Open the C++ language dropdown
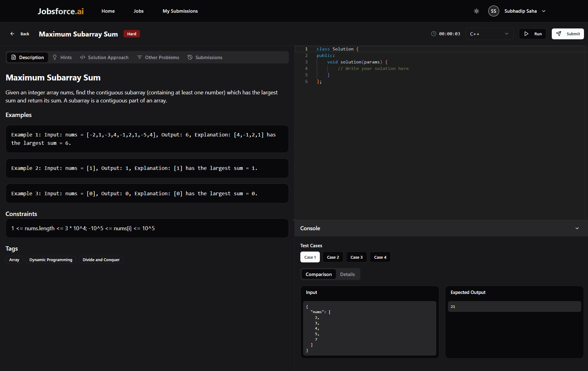Screen dimensions: 588x371 pos(489,34)
